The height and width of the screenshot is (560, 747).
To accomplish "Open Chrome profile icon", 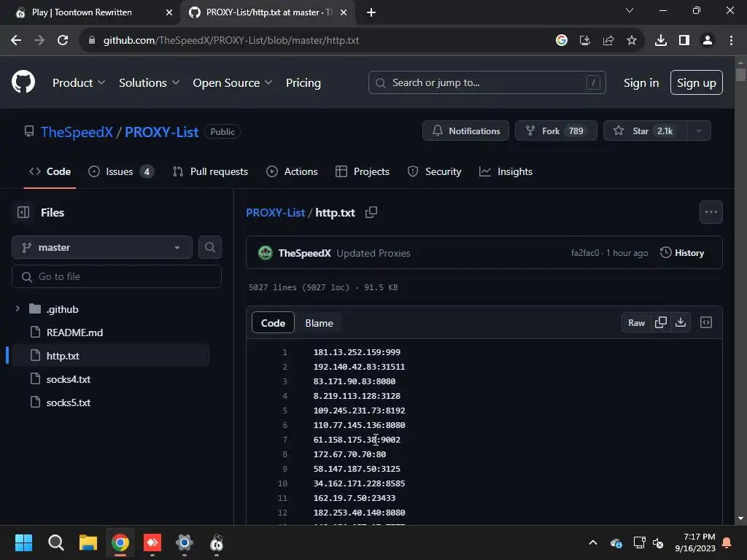I will (708, 41).
